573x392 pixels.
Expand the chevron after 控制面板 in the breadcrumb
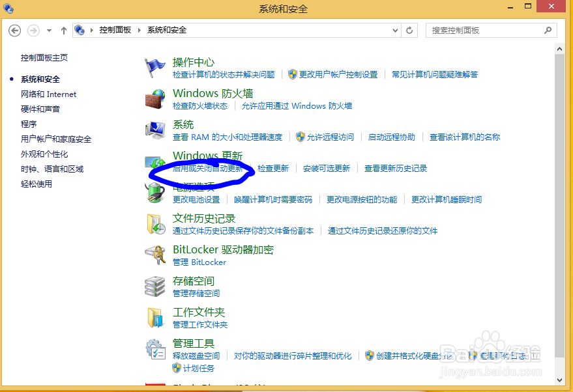click(x=140, y=31)
